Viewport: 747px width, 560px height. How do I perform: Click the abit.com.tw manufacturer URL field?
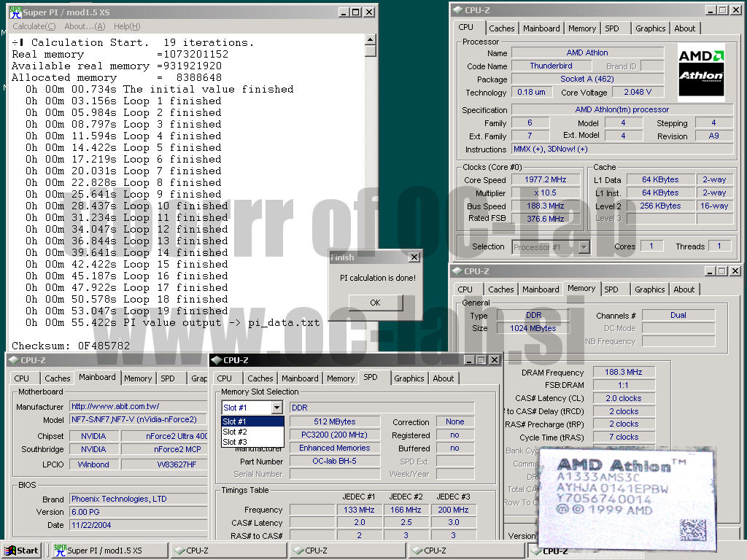pos(139,407)
